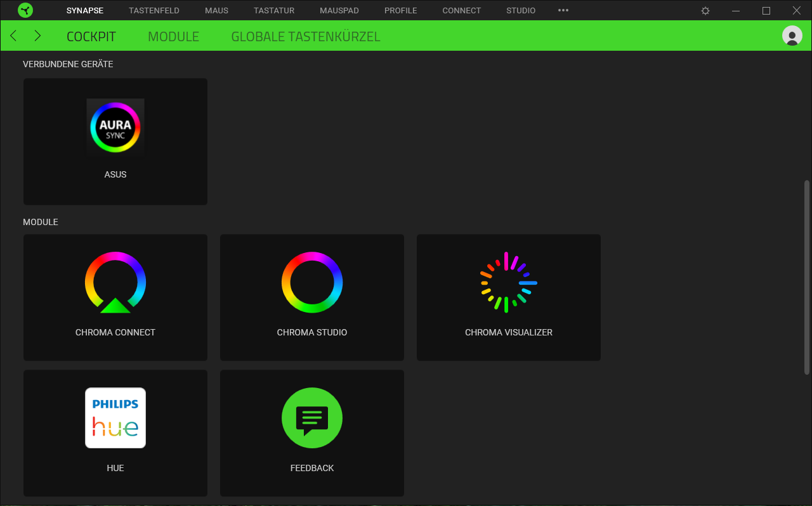Click the CHROMA CONNECT label
The width and height of the screenshot is (812, 506).
(x=115, y=332)
